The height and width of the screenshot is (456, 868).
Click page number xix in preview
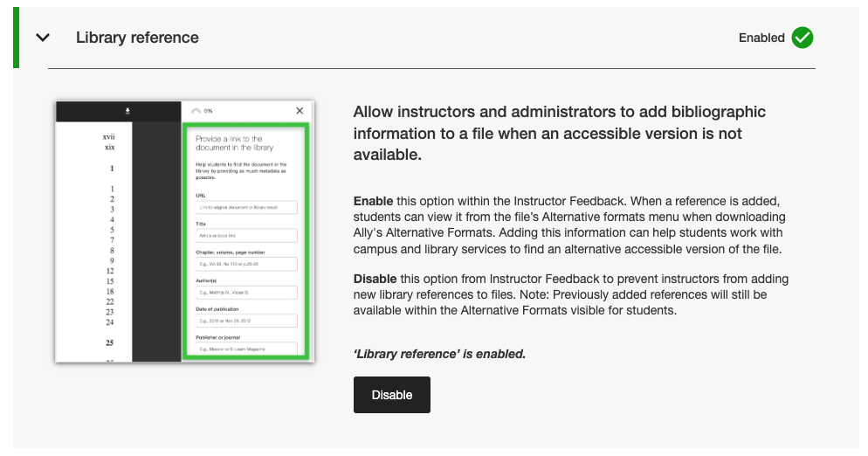point(109,148)
